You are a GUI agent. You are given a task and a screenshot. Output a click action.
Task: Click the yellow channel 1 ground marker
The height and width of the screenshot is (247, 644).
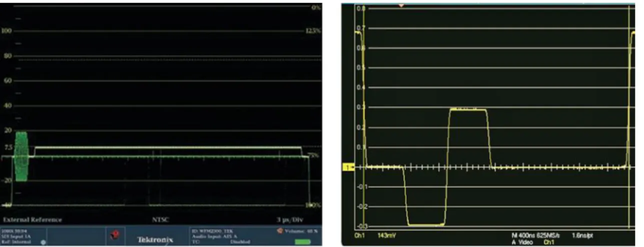click(x=348, y=167)
